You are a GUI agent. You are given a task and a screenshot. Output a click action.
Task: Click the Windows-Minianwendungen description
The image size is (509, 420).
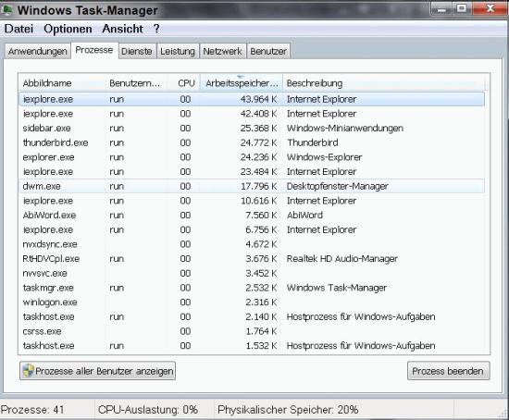tap(345, 129)
